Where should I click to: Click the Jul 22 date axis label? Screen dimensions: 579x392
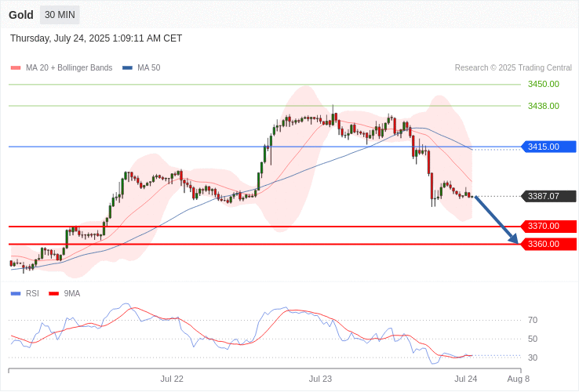(x=172, y=379)
